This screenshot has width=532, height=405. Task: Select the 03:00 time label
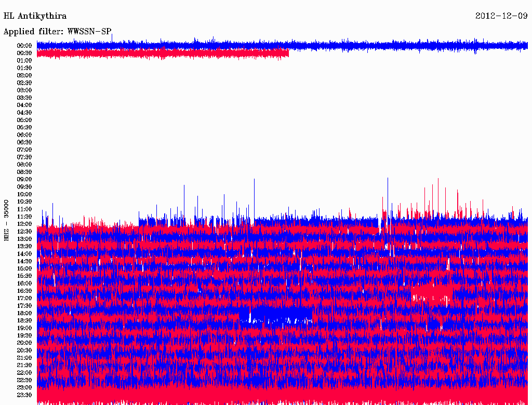coord(24,90)
